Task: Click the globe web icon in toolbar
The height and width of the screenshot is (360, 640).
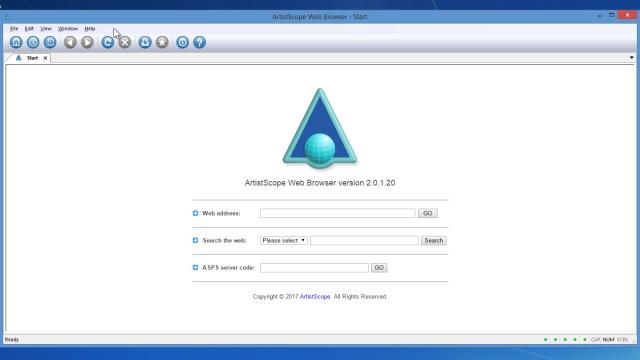Action: [33, 42]
